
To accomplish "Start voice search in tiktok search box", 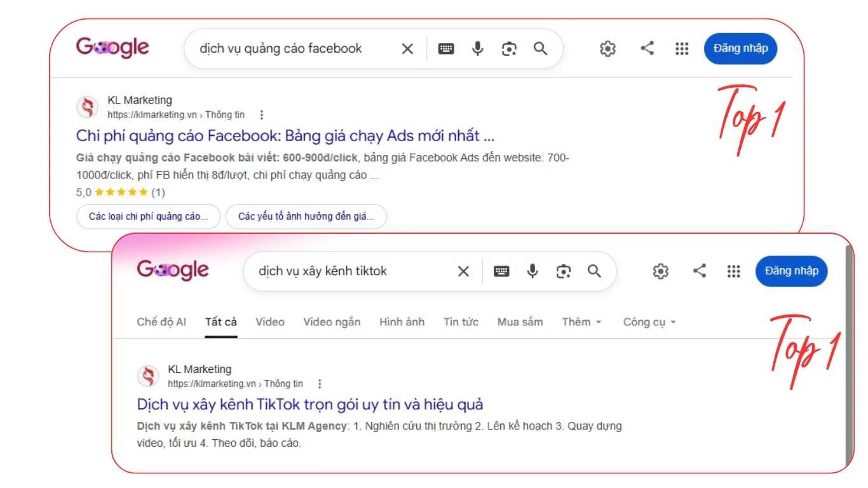I will [532, 271].
